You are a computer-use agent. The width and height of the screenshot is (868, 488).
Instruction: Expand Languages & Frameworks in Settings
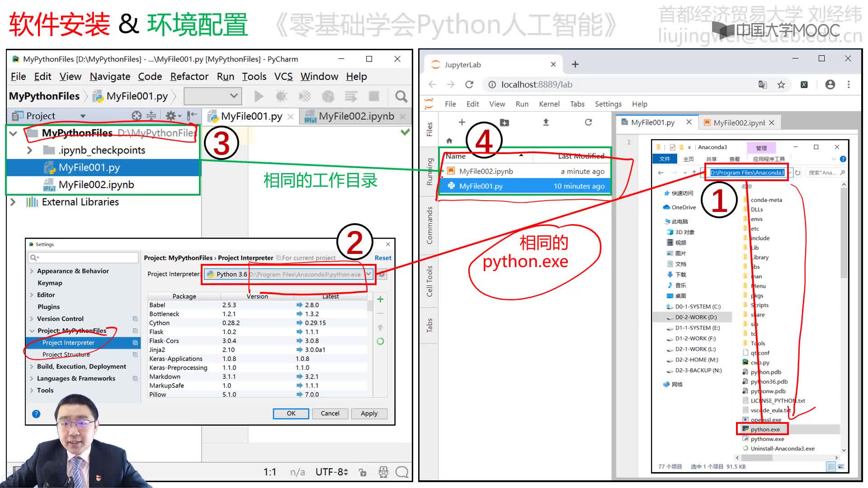click(x=31, y=379)
